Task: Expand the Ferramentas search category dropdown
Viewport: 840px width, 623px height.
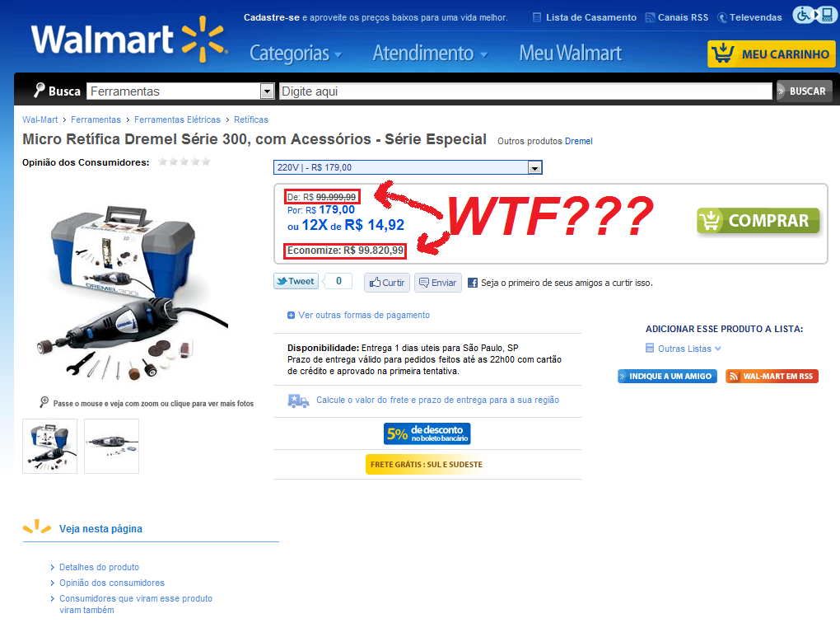Action: coord(267,91)
